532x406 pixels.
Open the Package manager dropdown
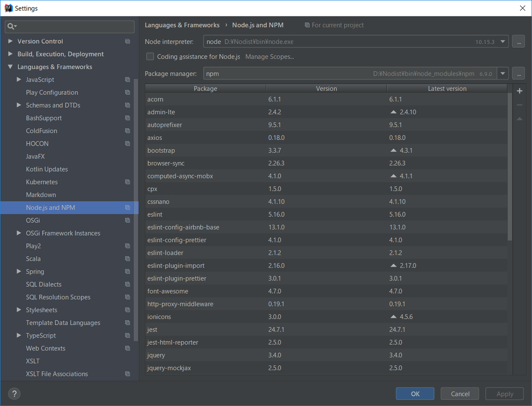click(x=503, y=74)
